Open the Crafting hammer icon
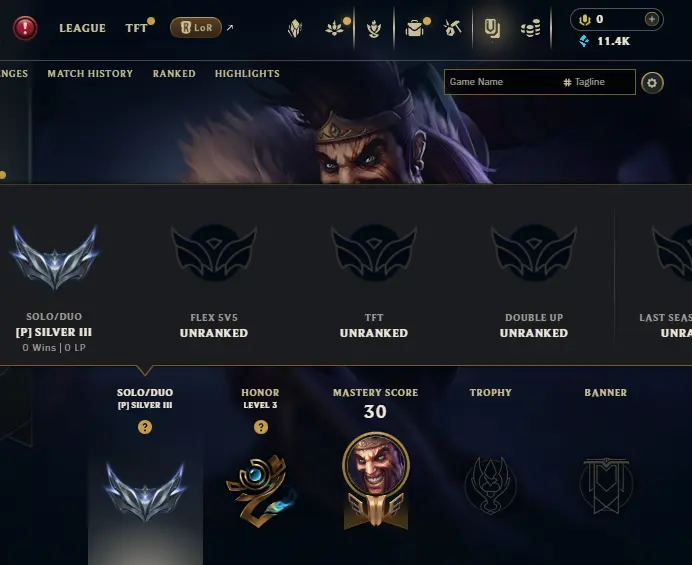Screen dimensions: 692x565 (x=452, y=29)
